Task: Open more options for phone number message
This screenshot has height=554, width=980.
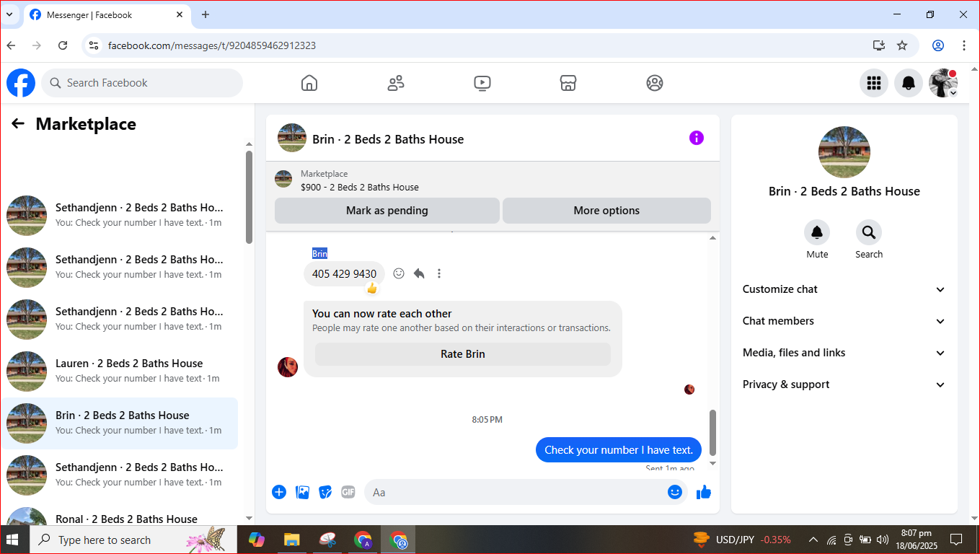Action: (x=439, y=273)
